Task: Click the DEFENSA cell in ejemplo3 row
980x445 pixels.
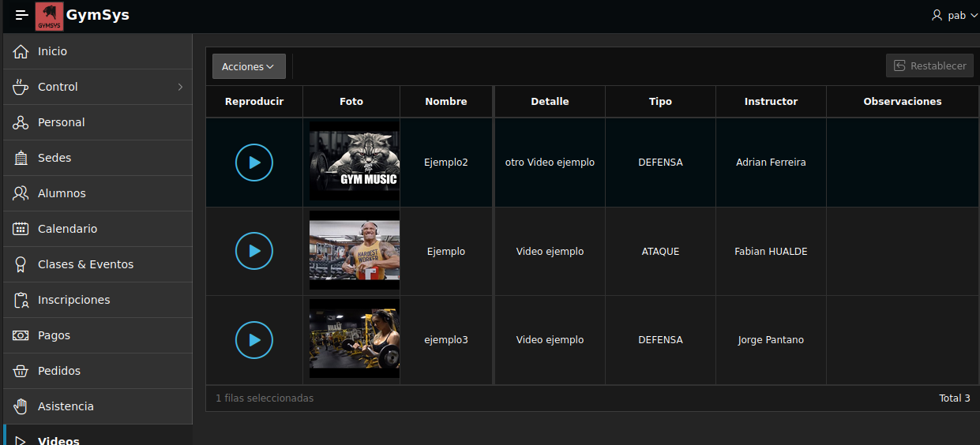Action: (x=660, y=340)
